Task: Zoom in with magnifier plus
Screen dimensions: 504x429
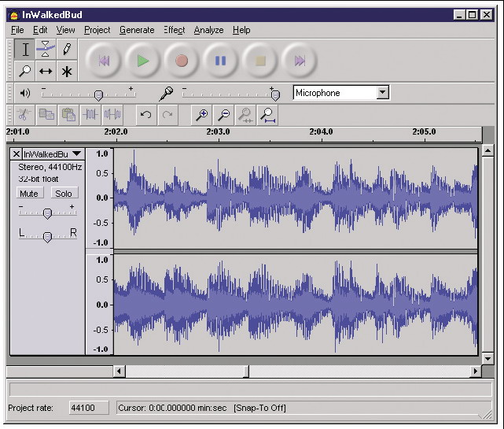Action: point(201,115)
